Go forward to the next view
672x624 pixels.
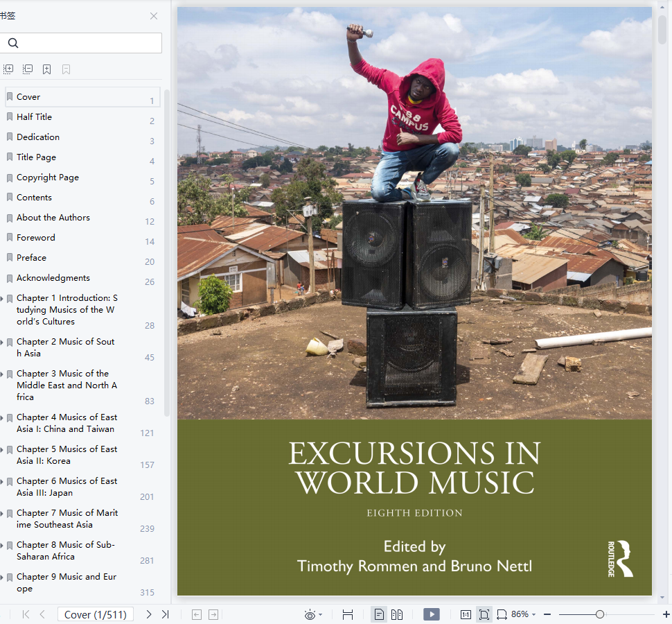[213, 614]
